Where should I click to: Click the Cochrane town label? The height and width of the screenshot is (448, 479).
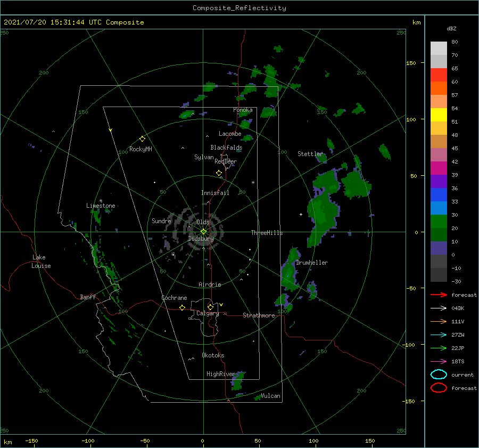click(175, 298)
